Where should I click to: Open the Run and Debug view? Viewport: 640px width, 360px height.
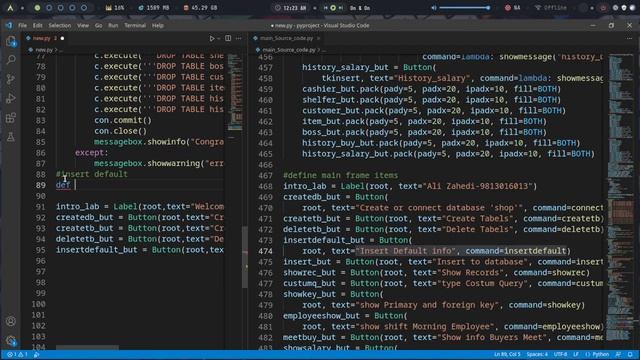pos(11,98)
